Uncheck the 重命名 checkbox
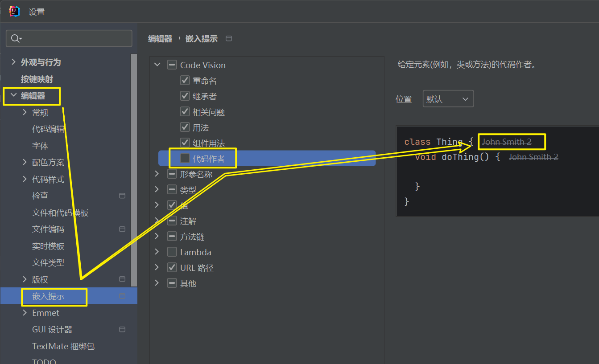This screenshot has height=364, width=599. click(x=185, y=81)
